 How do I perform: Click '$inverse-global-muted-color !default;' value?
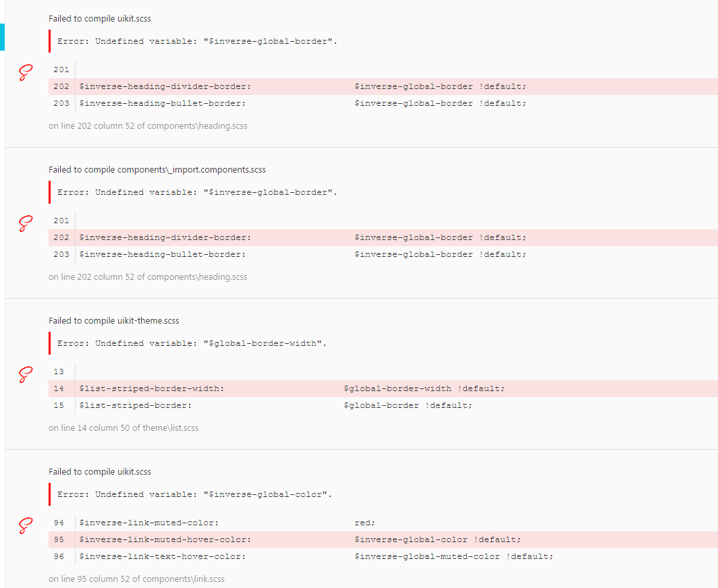coord(453,556)
